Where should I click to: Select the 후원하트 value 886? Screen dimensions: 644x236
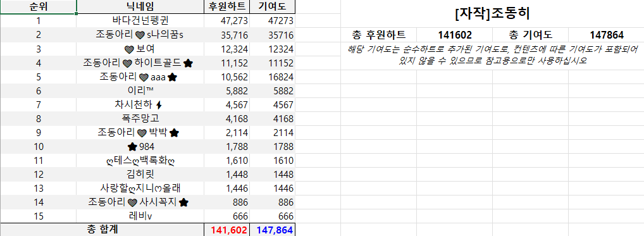click(226, 202)
